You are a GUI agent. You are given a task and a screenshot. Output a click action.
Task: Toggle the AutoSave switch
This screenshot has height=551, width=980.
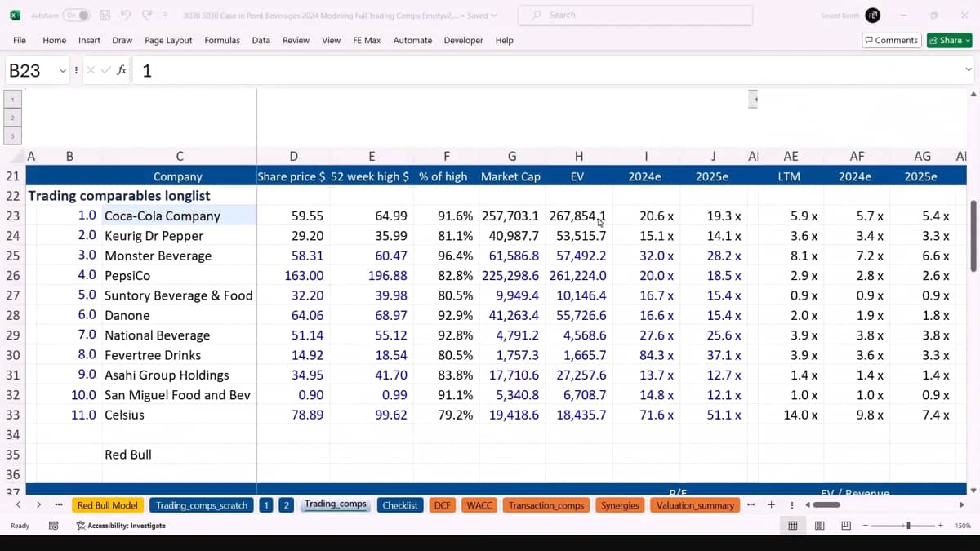pos(76,16)
